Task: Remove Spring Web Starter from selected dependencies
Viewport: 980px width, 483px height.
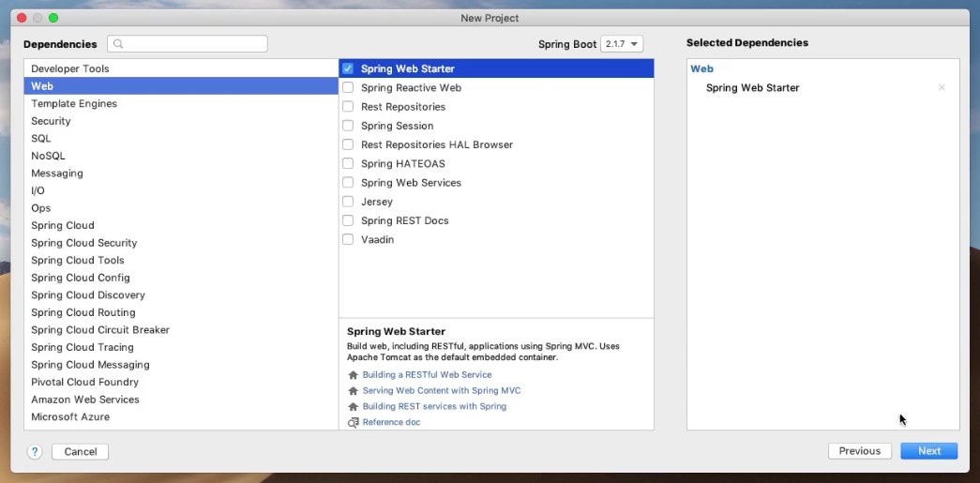Action: click(942, 87)
